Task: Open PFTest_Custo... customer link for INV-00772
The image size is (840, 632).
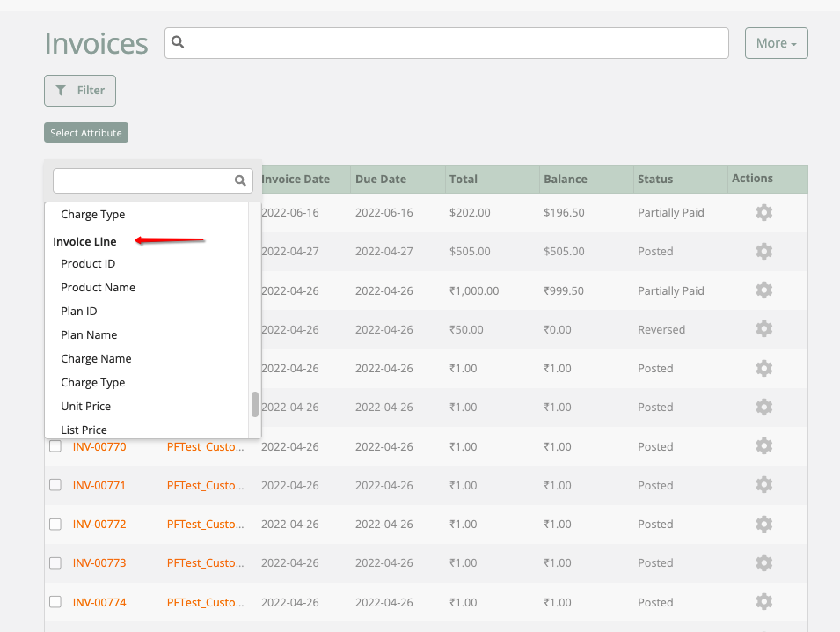Action: (x=205, y=525)
